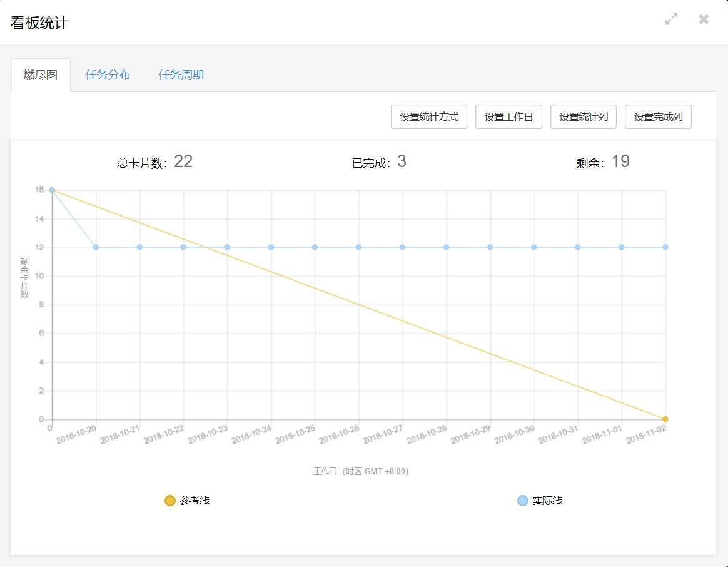
Task: Click the actual-line data point at 2018-10-27
Action: pyautogui.click(x=403, y=247)
